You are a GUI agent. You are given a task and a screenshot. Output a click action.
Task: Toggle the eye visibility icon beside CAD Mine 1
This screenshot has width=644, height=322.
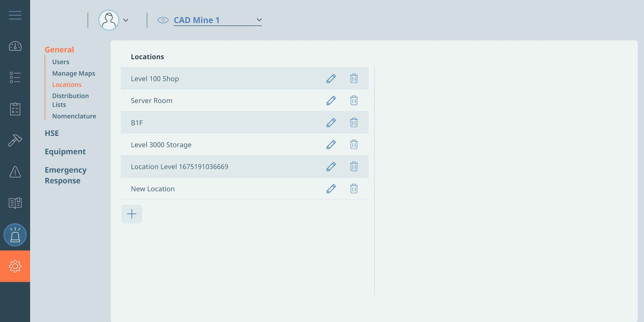tap(164, 20)
